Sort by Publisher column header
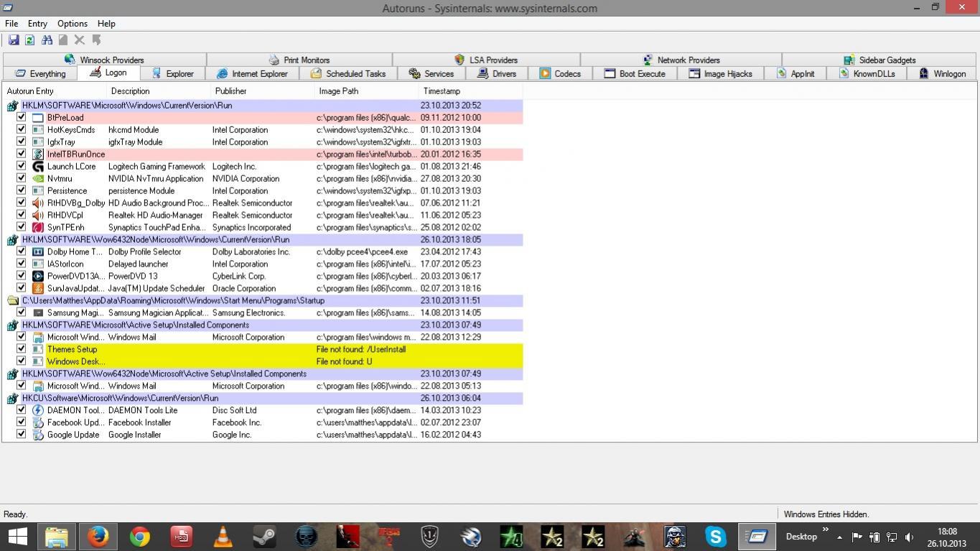The width and height of the screenshot is (980, 551). pos(263,91)
